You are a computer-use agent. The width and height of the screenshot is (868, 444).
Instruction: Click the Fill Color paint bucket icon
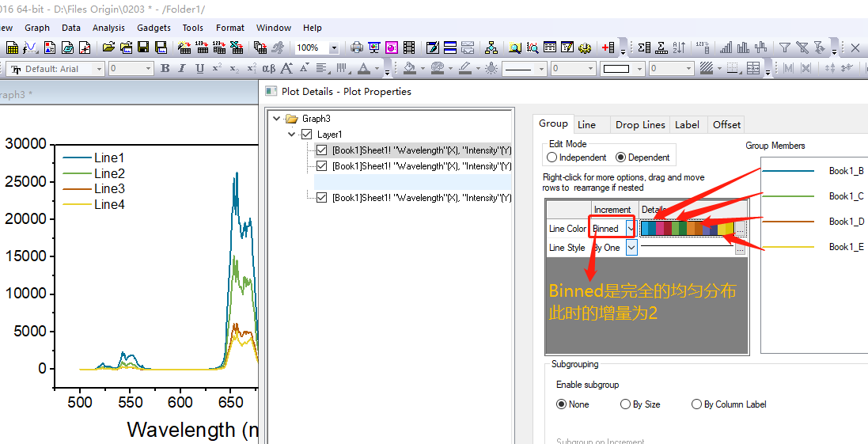410,69
